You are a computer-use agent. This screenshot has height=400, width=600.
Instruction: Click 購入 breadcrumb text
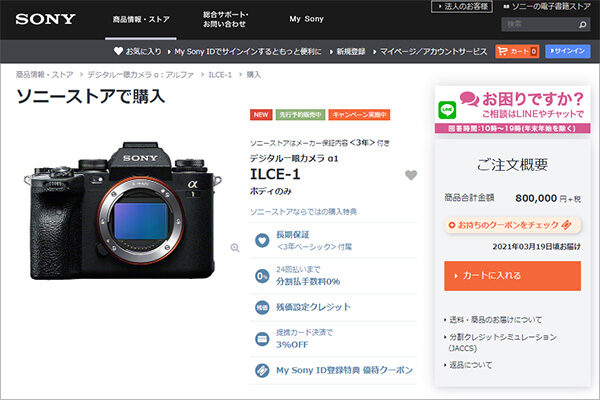253,75
